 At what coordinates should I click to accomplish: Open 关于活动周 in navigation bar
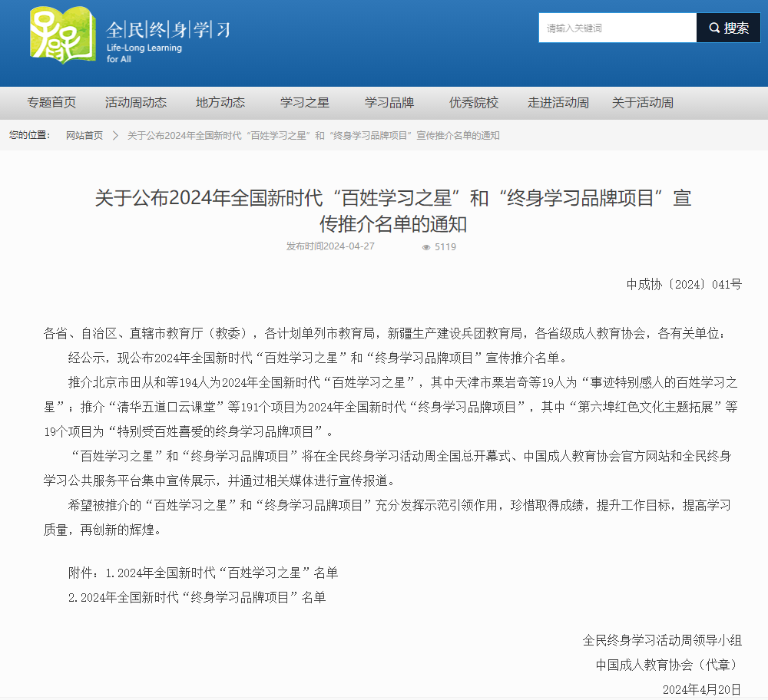click(x=643, y=103)
